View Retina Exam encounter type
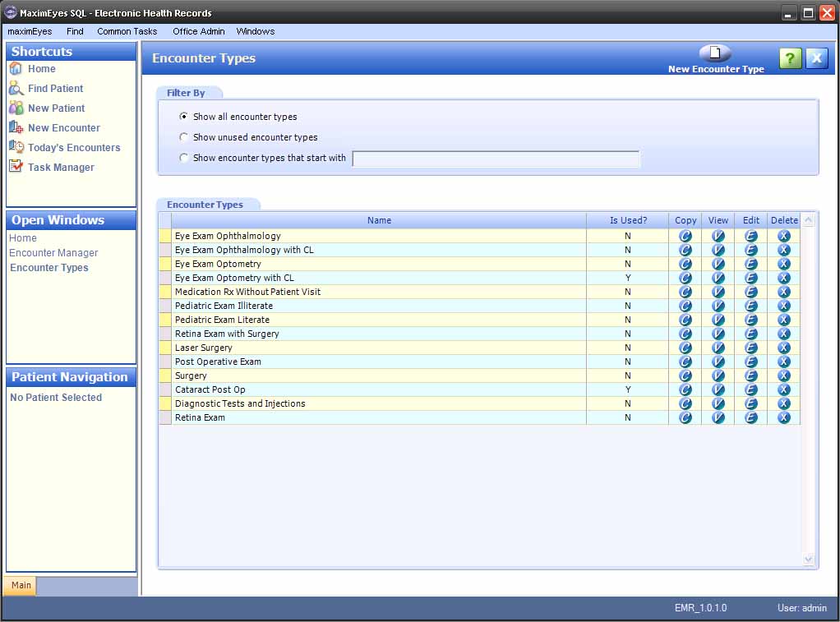Viewport: 840px width, 622px height. pyautogui.click(x=718, y=417)
